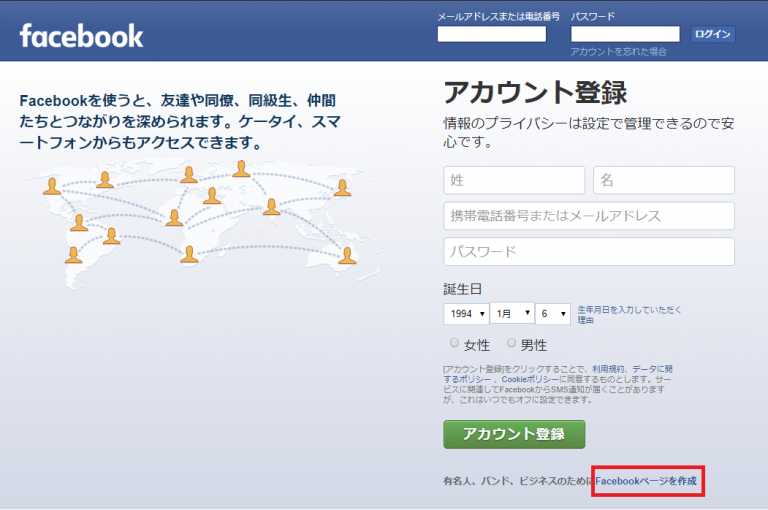Open the birth day dropdown showing 6

coord(552,314)
